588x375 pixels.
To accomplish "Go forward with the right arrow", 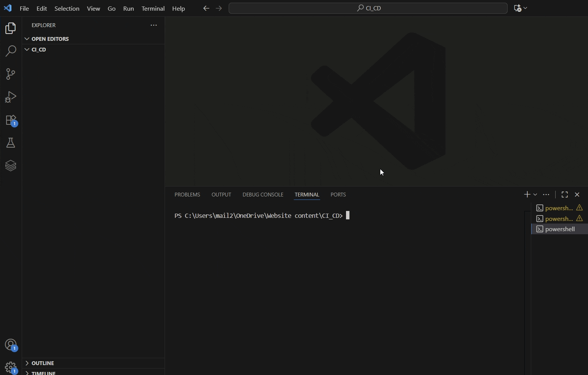I will pyautogui.click(x=219, y=8).
